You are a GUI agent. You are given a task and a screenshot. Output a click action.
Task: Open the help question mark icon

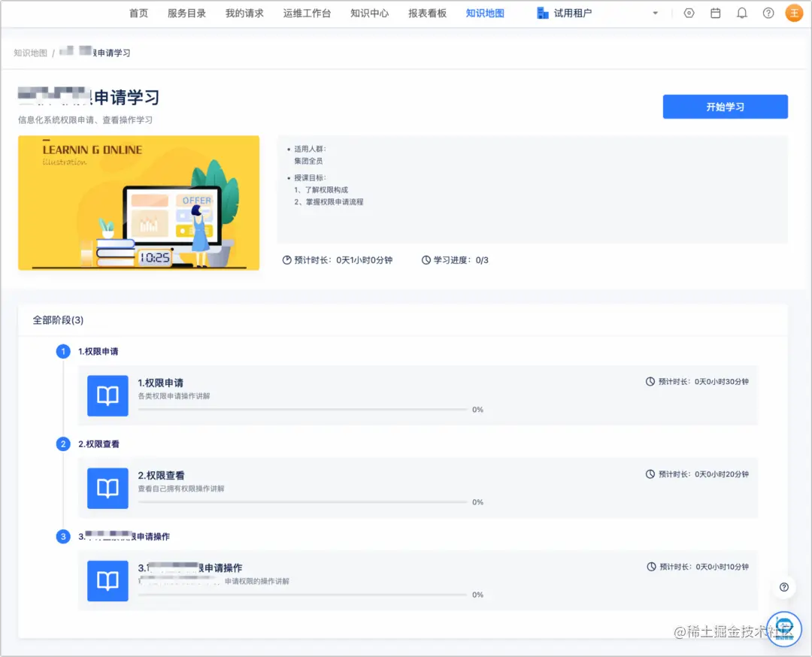point(768,13)
